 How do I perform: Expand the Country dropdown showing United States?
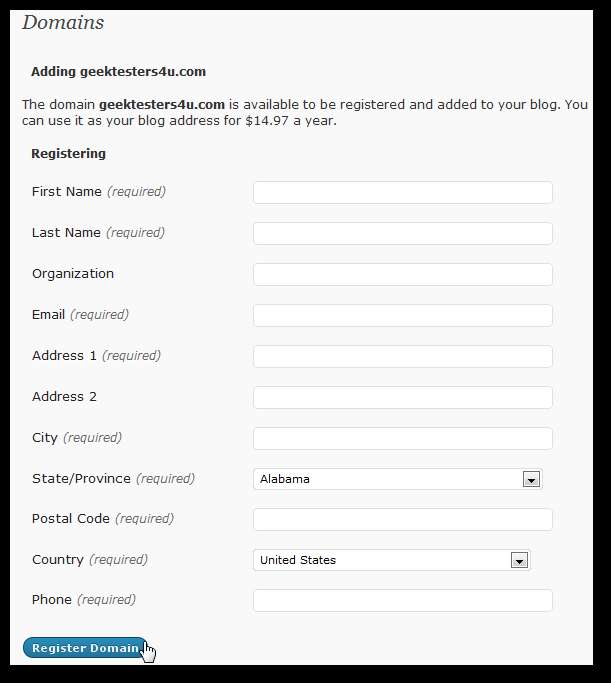391,560
